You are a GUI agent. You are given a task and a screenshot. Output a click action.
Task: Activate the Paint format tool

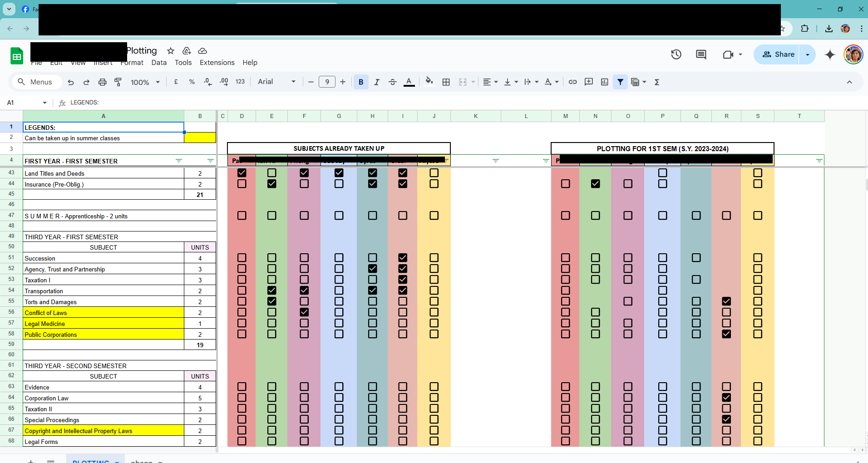coord(118,82)
